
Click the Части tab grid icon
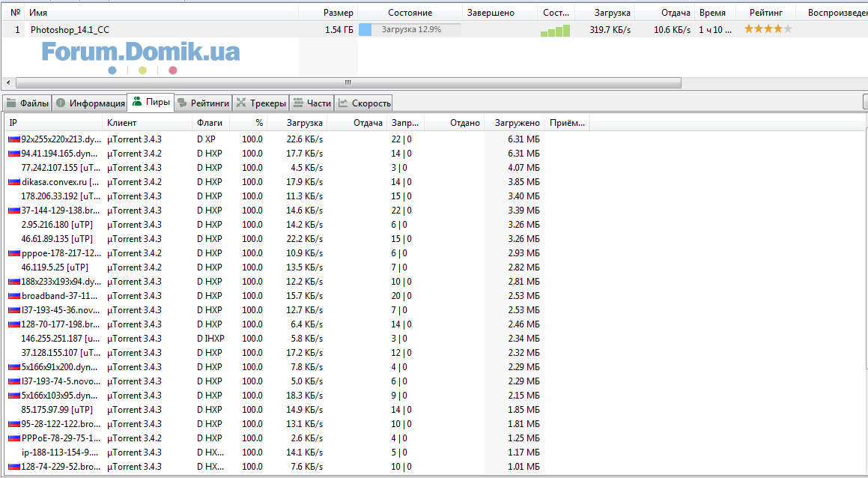coord(298,103)
